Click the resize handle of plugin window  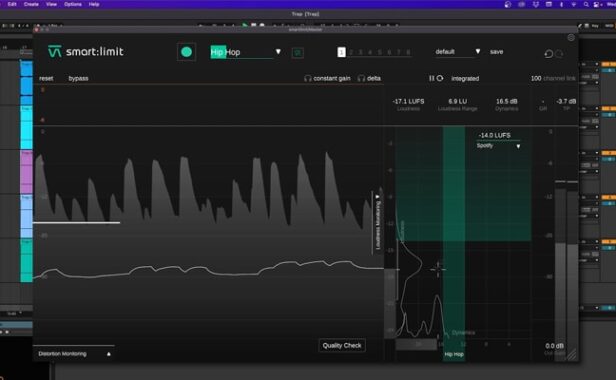[x=572, y=354]
